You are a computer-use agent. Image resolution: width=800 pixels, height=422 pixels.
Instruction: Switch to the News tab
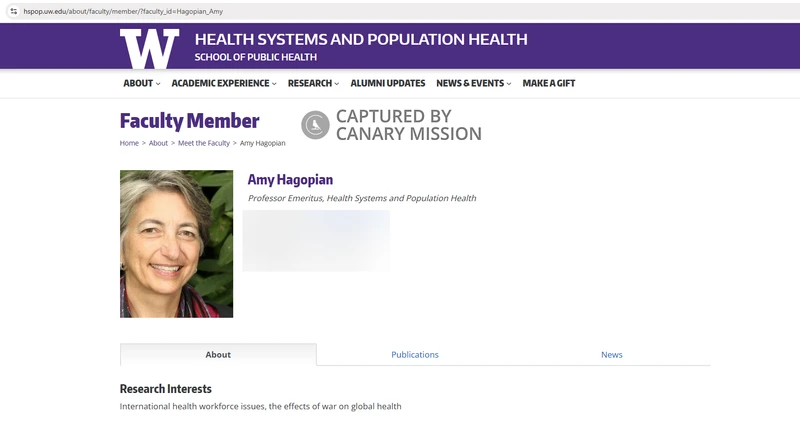click(x=612, y=355)
